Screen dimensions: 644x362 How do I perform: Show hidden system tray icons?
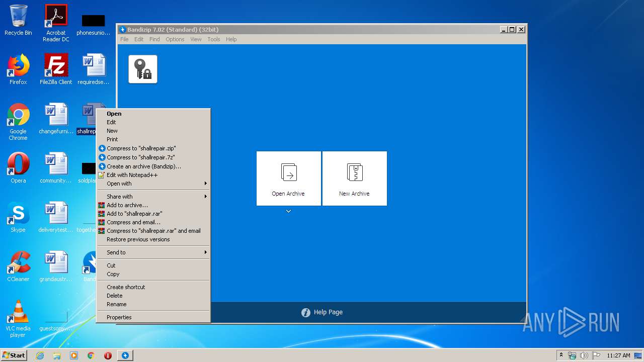(x=561, y=355)
